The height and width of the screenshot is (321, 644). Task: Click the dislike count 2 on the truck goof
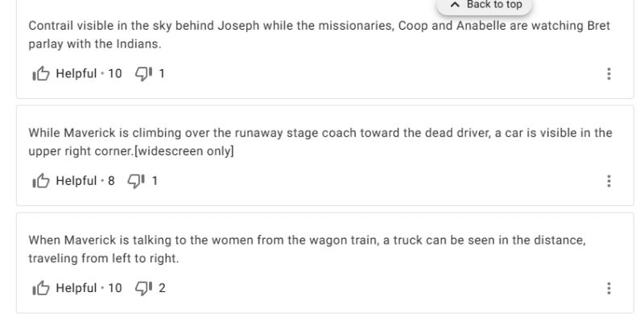click(162, 288)
